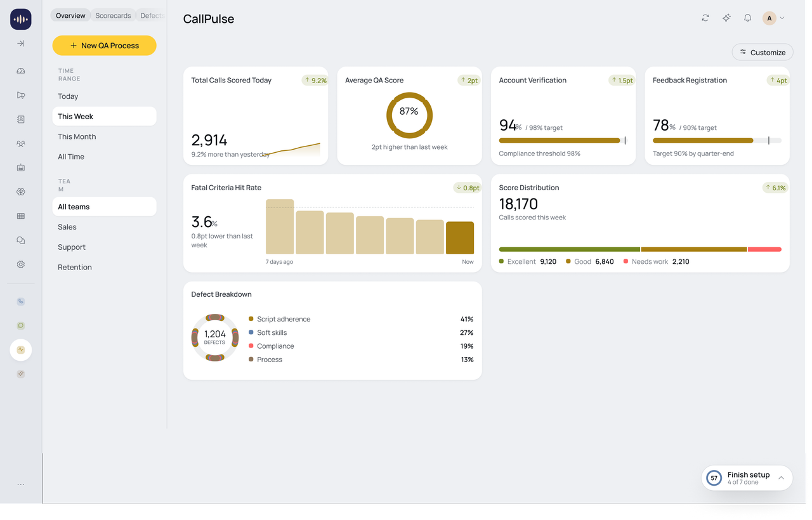Select the Today time range
Screen dimensions: 812x520
(105, 96)
